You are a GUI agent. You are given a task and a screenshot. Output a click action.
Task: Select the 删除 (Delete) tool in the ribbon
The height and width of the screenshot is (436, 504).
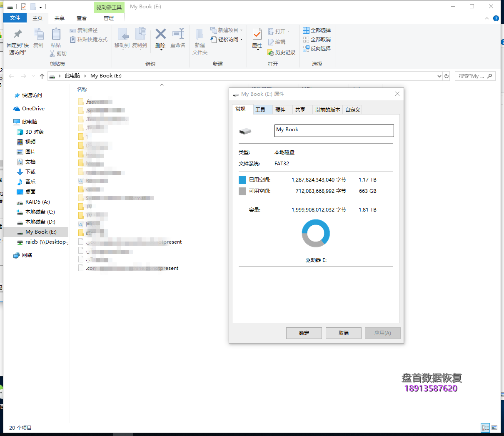[160, 39]
